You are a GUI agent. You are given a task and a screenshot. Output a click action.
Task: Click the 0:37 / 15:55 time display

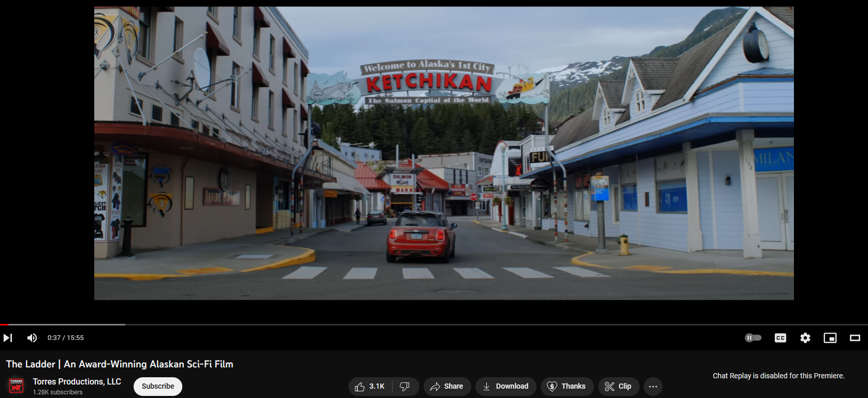click(66, 338)
